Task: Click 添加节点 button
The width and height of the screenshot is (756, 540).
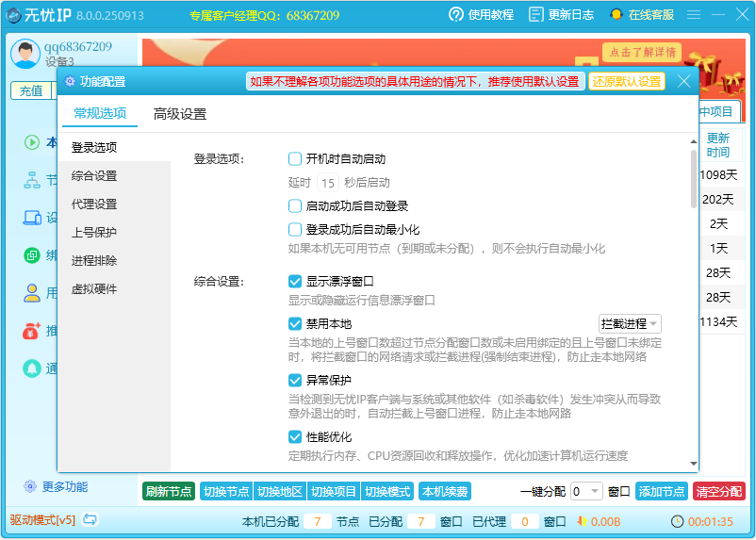Action: (x=662, y=492)
